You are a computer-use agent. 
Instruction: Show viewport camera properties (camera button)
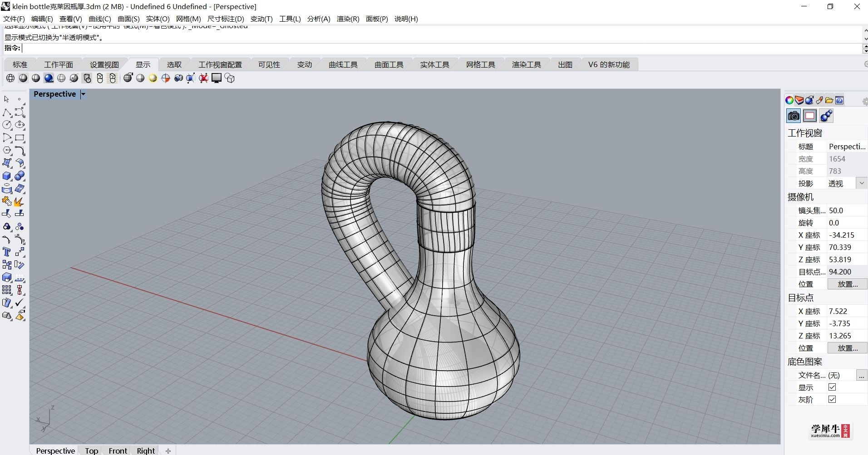click(794, 116)
